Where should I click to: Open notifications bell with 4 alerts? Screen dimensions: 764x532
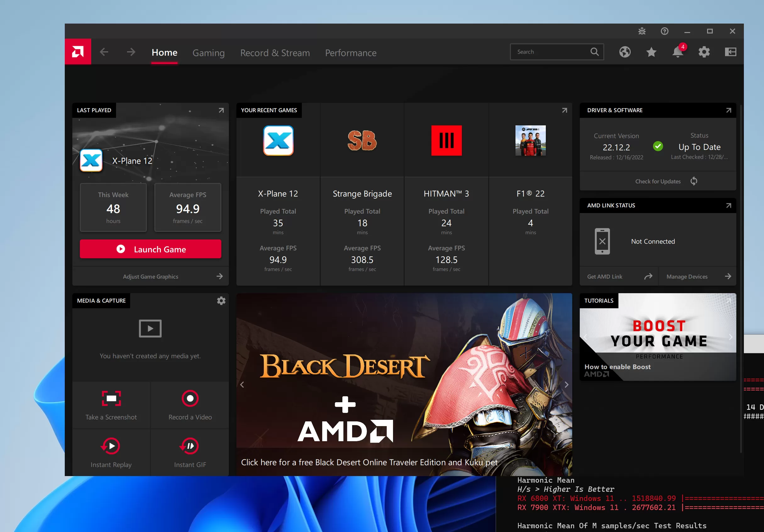(677, 52)
